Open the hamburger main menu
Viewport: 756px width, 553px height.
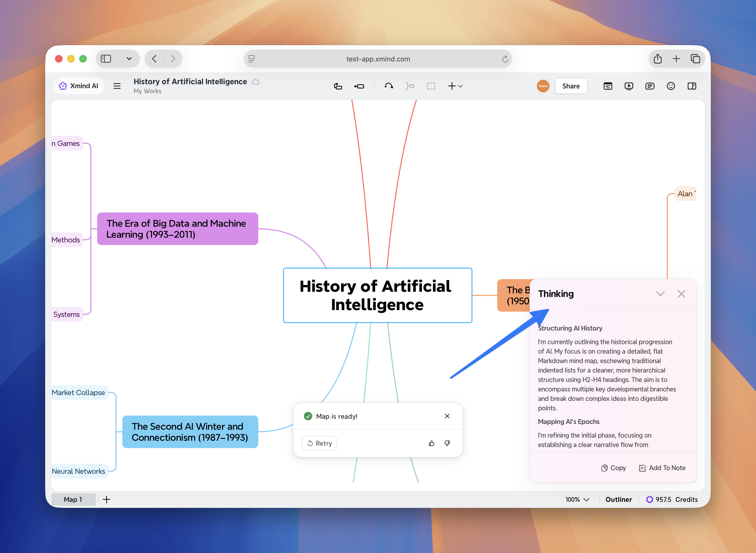117,86
